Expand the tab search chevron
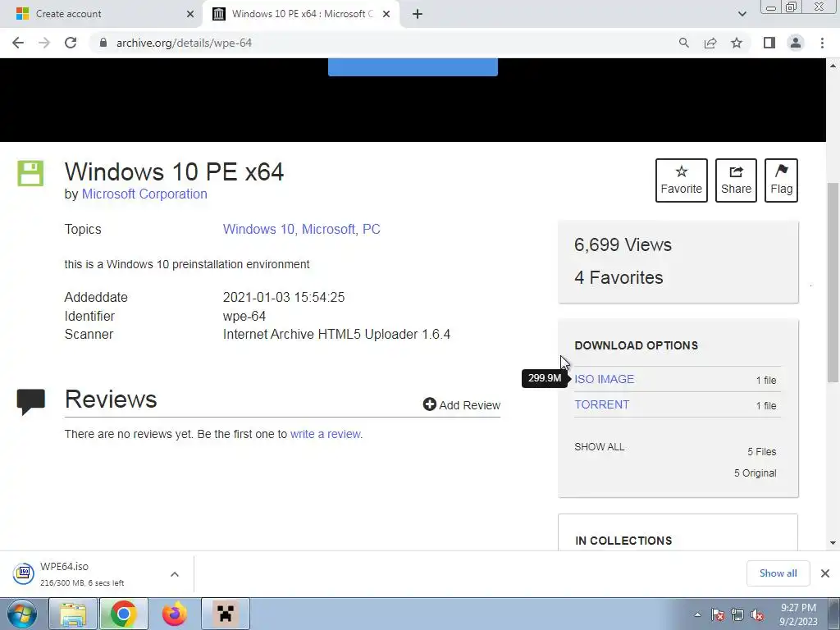The width and height of the screenshot is (840, 630). point(742,14)
